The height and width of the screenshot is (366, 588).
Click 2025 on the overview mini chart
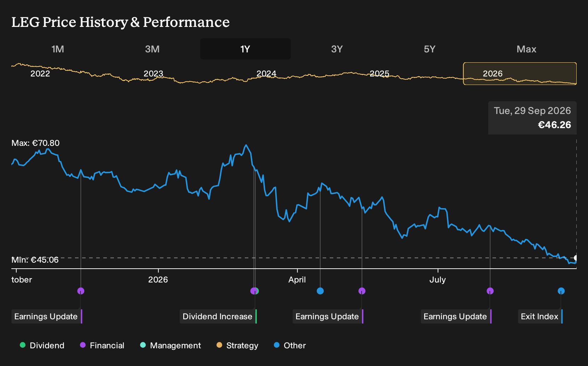(380, 74)
